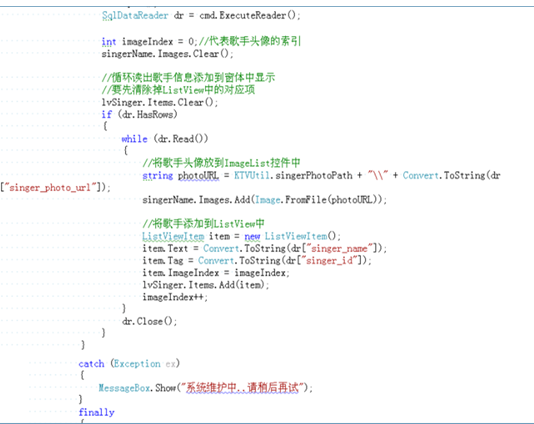Click lvSinger.Items.Add(item) line
This screenshot has width=534, height=424.
coord(206,285)
